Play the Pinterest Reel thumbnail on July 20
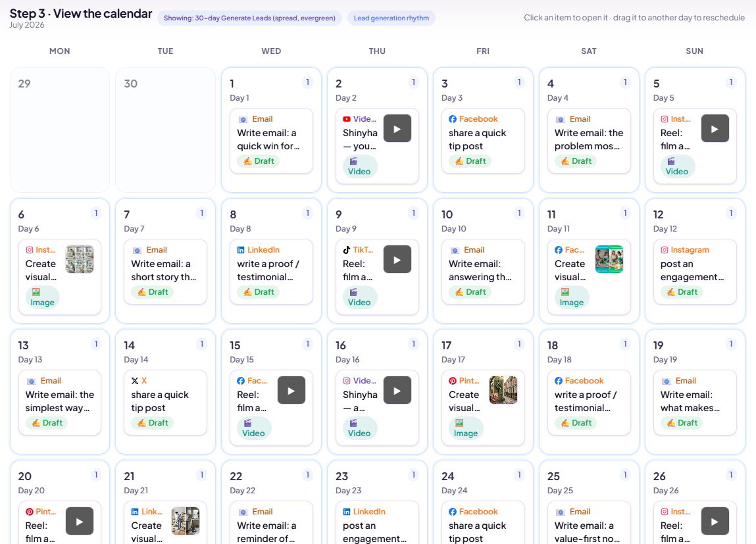 [80, 521]
